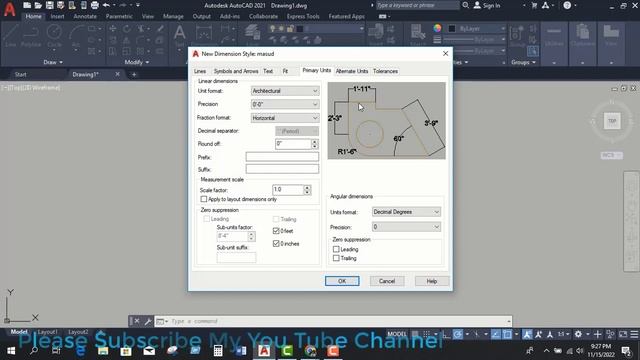Expand the Groups panel flyout
The image size is (640, 360).
[523, 62]
